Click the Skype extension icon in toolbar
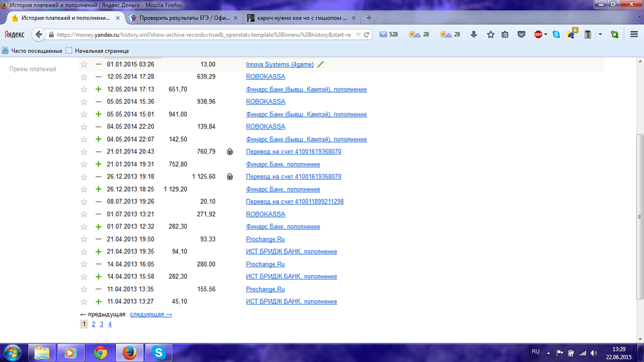Screen dimensions: 644x362 (x=556, y=35)
